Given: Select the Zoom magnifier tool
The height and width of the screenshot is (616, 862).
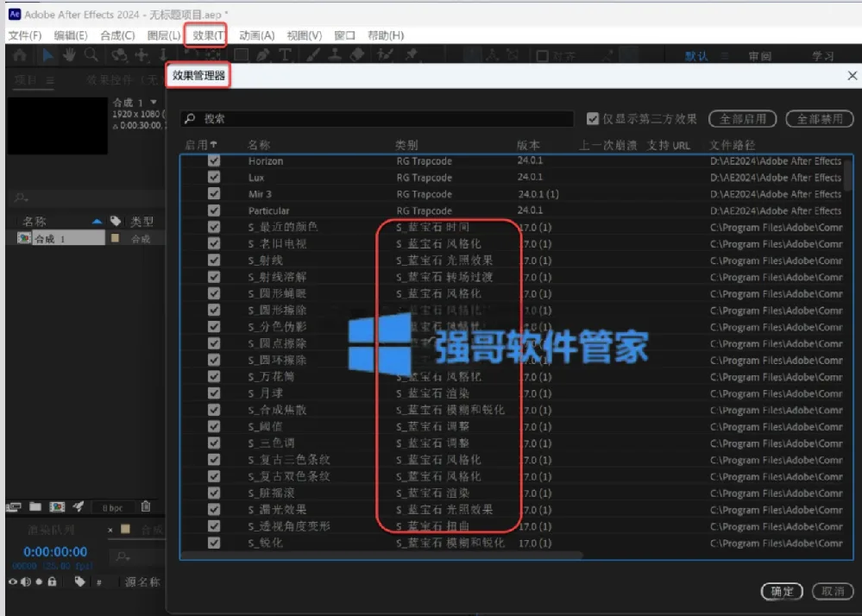Looking at the screenshot, I should 91,55.
